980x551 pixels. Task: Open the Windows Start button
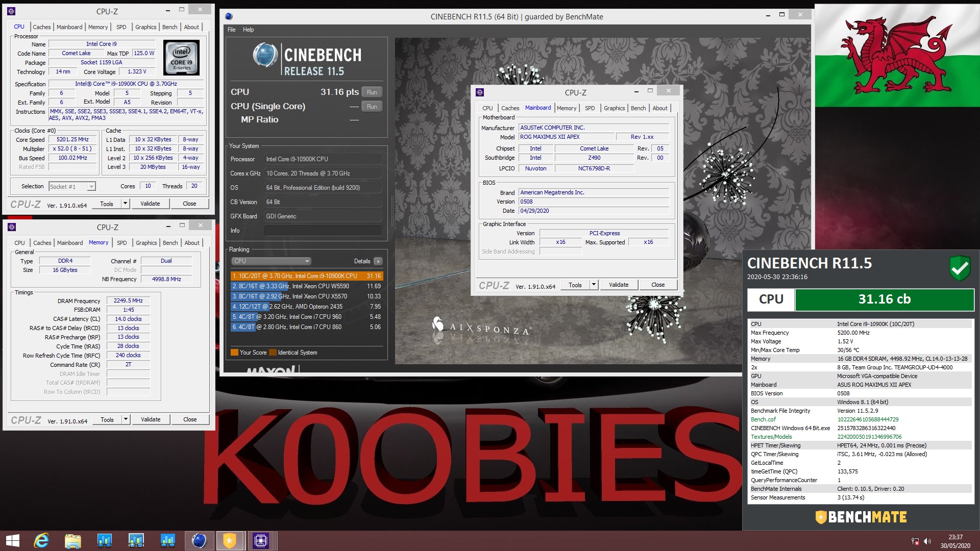(12, 540)
